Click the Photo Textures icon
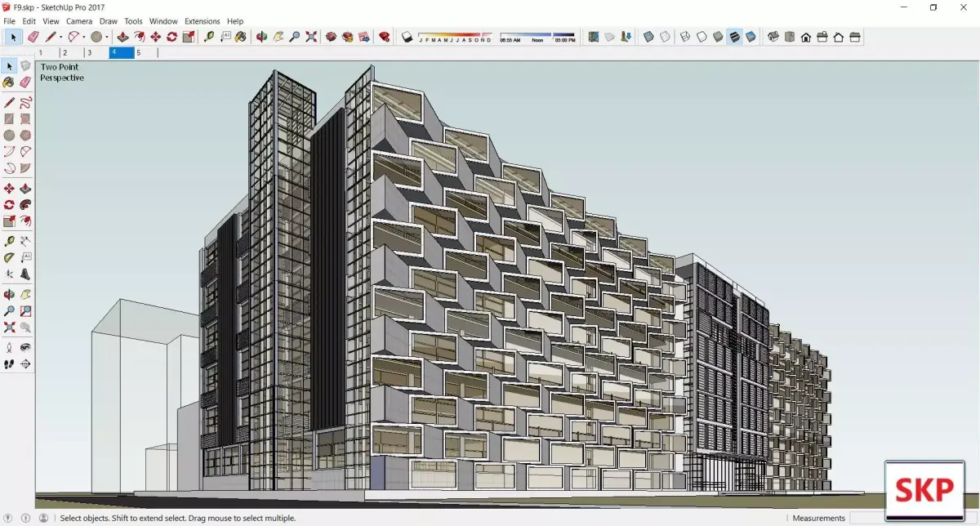This screenshot has height=526, width=980. (x=625, y=37)
